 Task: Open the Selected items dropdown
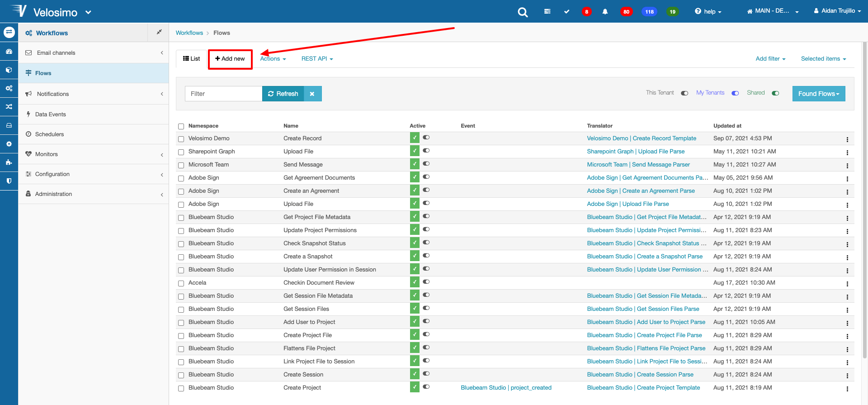click(823, 59)
